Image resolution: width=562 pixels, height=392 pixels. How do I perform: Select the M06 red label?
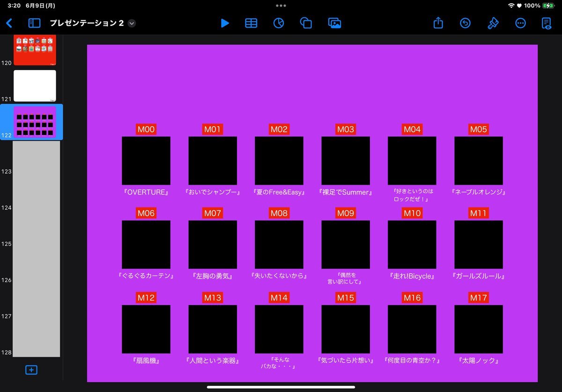coord(146,213)
